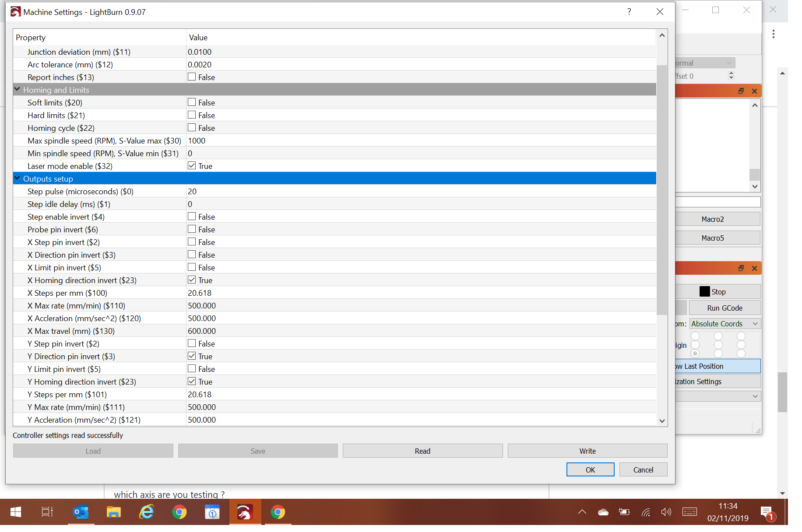The width and height of the screenshot is (802, 532).
Task: Click the LightBurn taskbar icon
Action: click(245, 512)
